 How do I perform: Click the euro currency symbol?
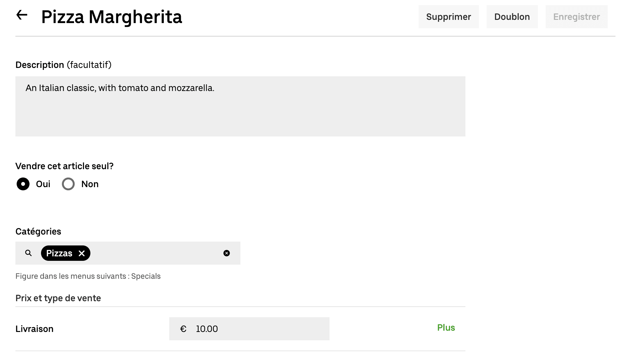183,329
